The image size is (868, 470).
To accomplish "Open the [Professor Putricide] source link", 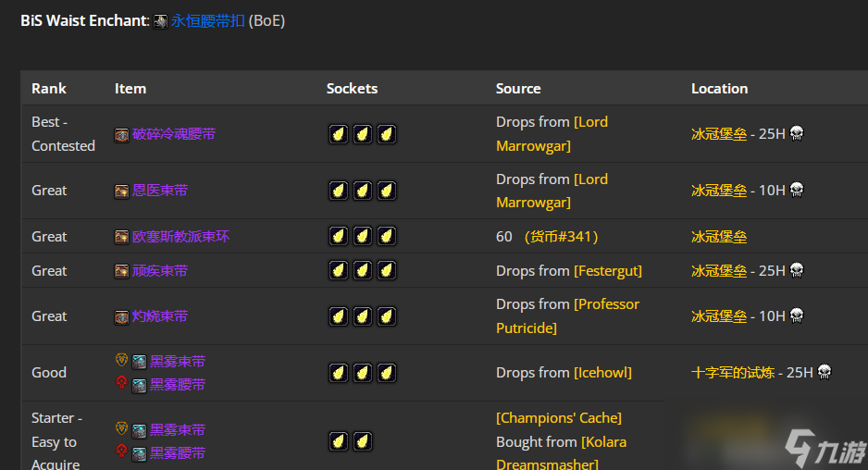I will click(567, 316).
